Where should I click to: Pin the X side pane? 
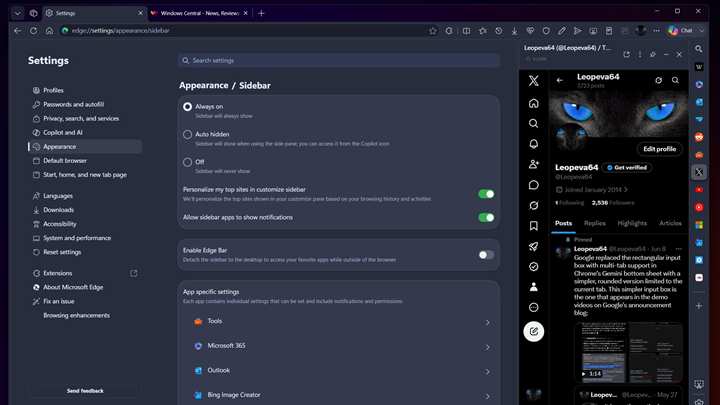point(652,54)
